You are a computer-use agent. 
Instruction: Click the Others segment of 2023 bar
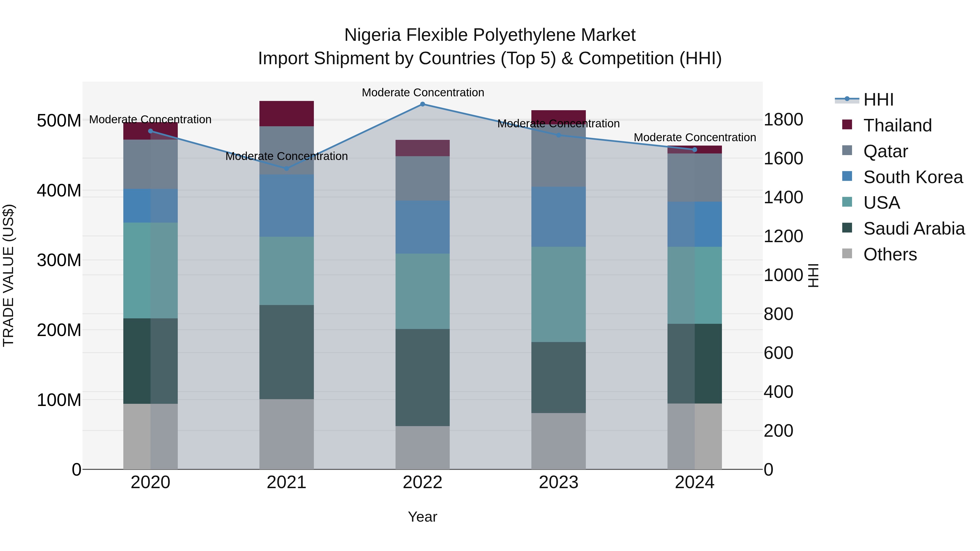click(559, 441)
